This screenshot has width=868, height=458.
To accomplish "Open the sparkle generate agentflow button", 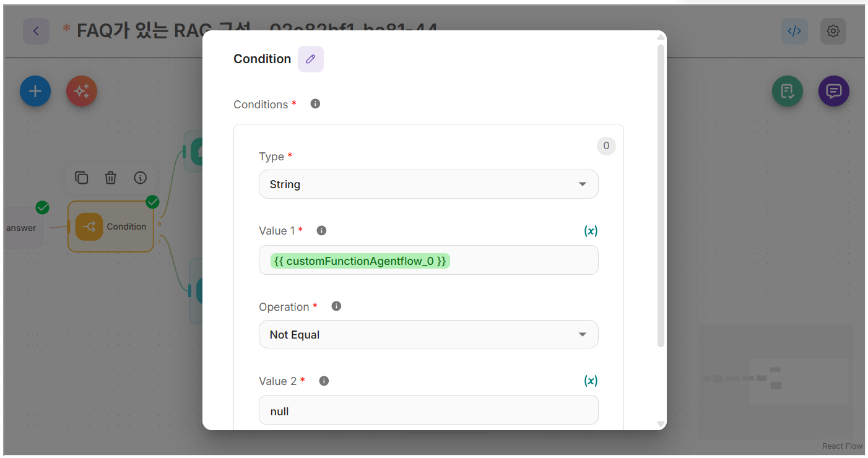I will coord(81,92).
